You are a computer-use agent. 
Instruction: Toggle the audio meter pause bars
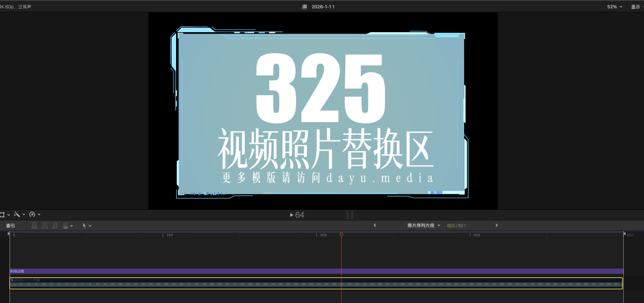[x=350, y=215]
